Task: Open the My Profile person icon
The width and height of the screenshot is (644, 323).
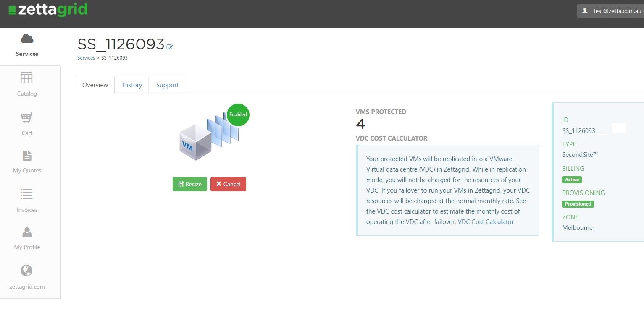Action: [x=27, y=232]
